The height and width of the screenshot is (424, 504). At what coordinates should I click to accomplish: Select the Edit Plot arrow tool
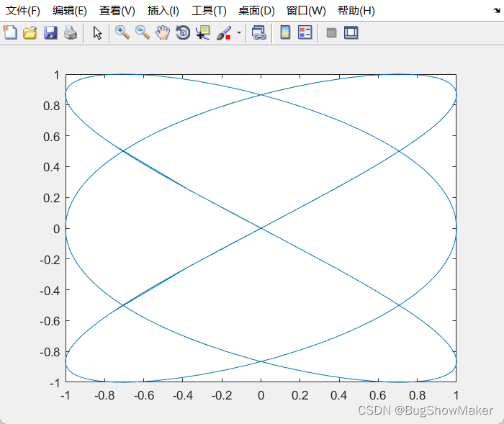point(97,33)
